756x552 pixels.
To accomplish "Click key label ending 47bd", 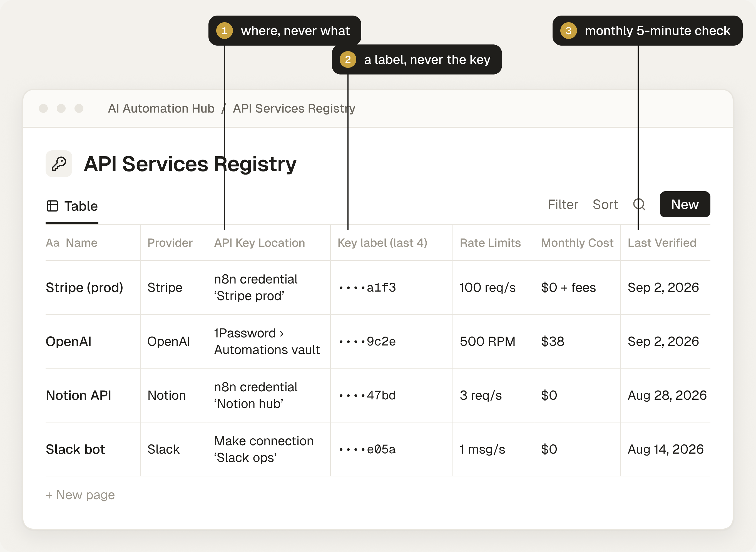I will pos(367,395).
